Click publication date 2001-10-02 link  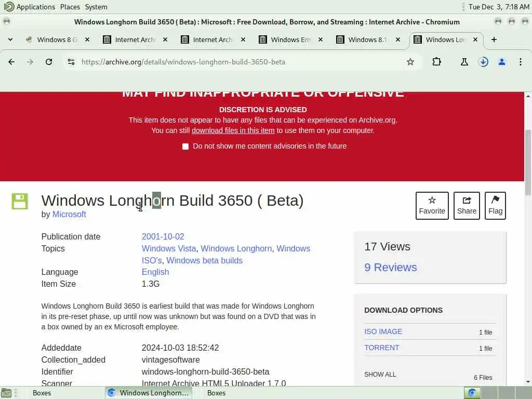[x=163, y=236]
